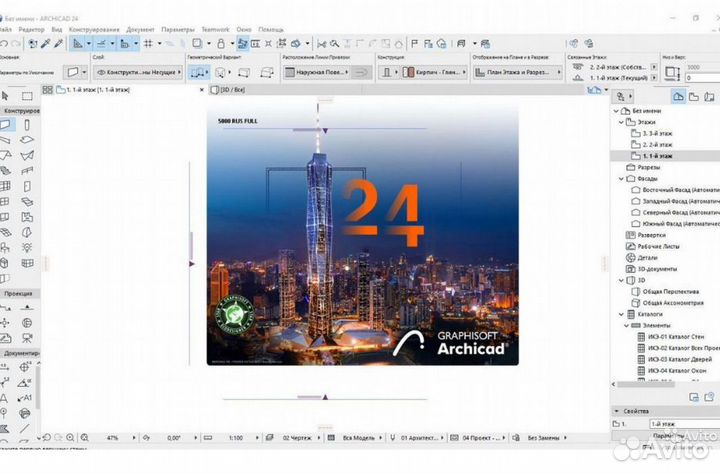Inject parameters with the syringe icon
Viewport: 720px width, 474px height.
point(58,44)
